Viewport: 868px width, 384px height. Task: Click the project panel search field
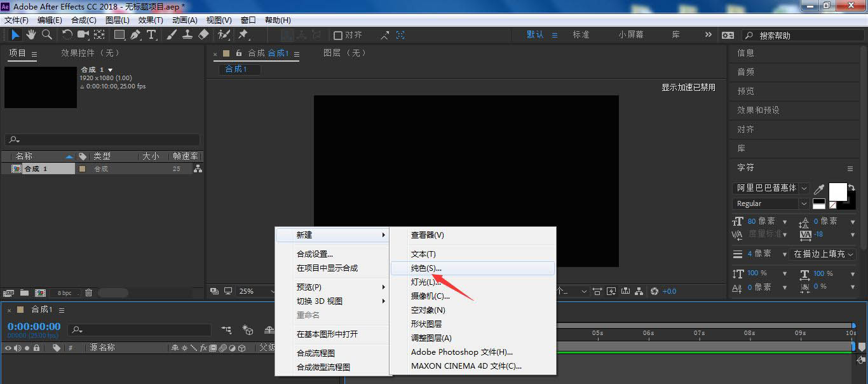102,140
